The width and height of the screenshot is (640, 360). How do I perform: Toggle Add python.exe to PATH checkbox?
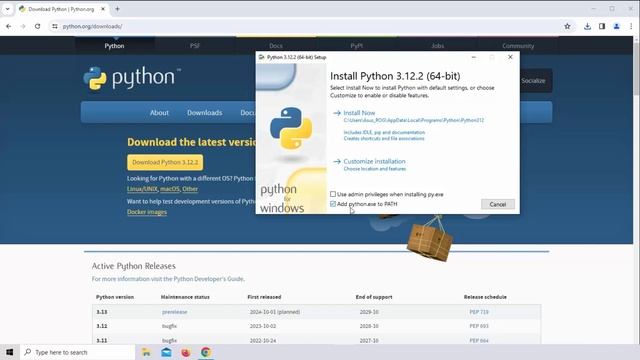point(333,204)
